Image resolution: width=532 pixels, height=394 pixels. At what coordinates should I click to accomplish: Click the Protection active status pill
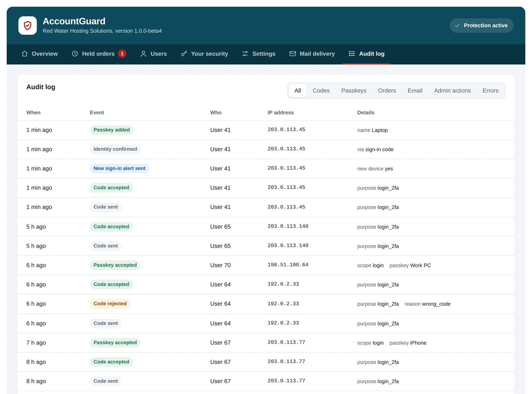[481, 26]
